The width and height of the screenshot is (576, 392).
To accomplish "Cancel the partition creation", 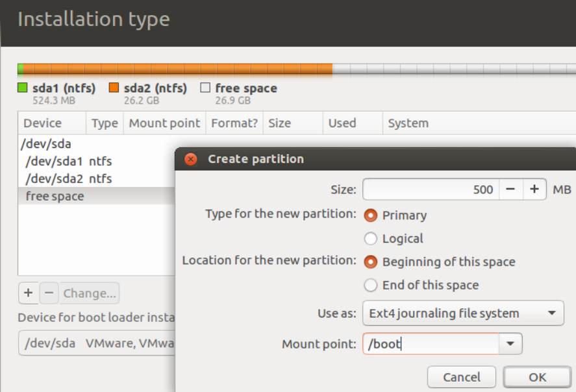I will [462, 377].
